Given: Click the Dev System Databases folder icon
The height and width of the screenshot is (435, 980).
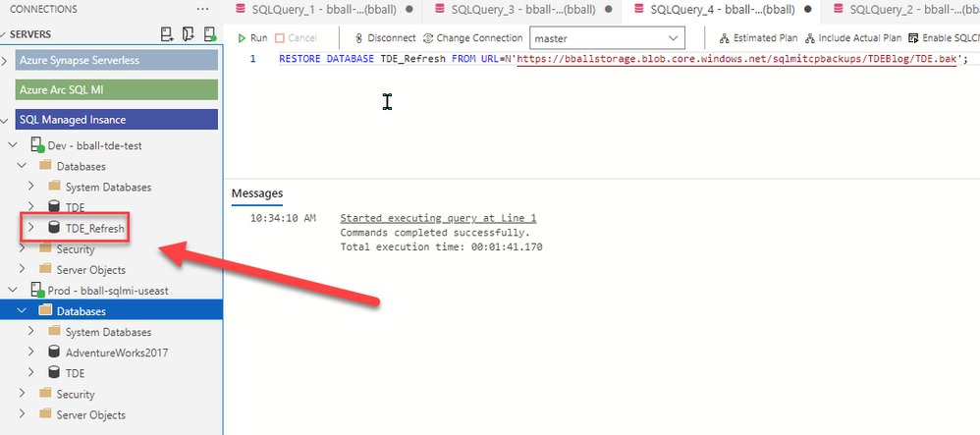Looking at the screenshot, I should [x=54, y=187].
